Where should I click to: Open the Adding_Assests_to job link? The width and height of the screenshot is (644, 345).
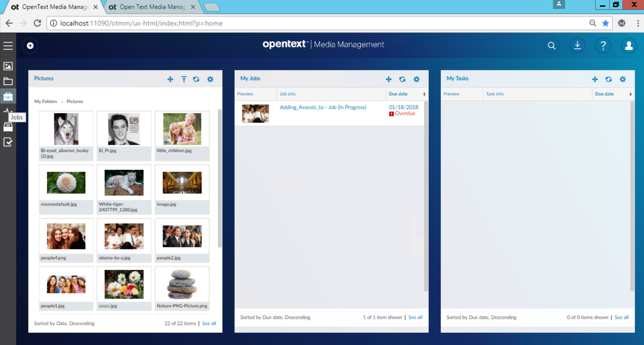[x=323, y=107]
